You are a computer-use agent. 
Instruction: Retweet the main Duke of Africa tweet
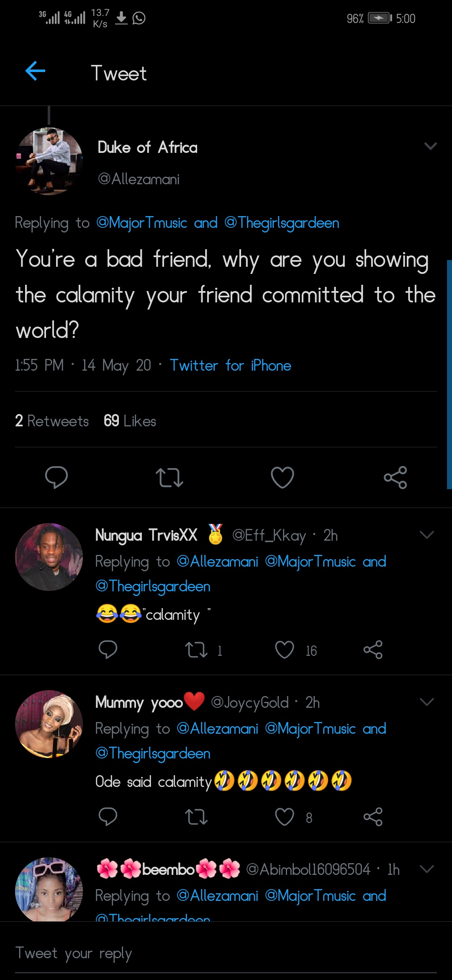pos(169,477)
